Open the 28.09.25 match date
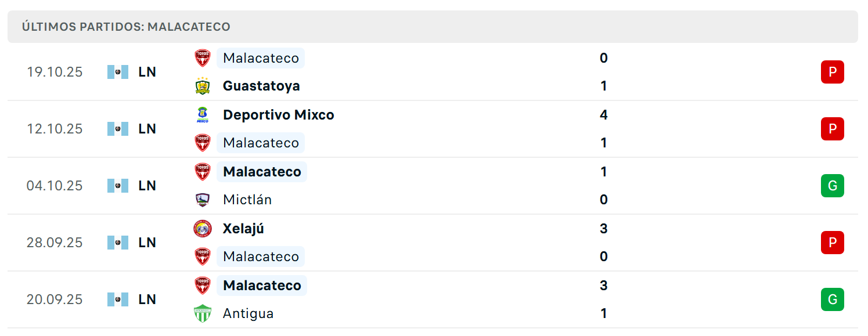Image resolution: width=868 pixels, height=336 pixels. click(x=55, y=243)
